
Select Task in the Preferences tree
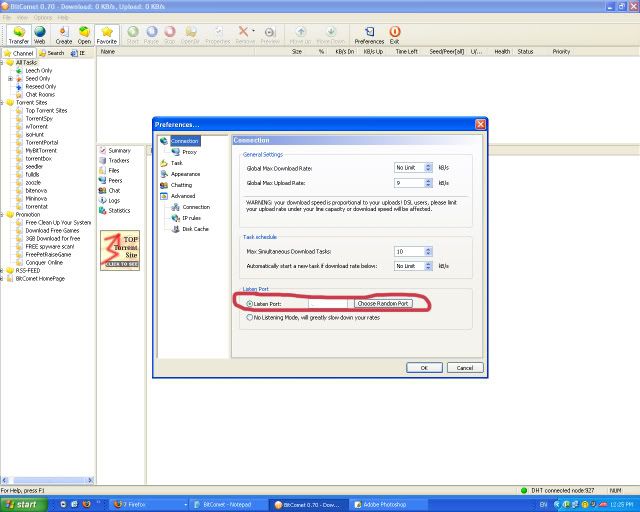click(x=176, y=163)
